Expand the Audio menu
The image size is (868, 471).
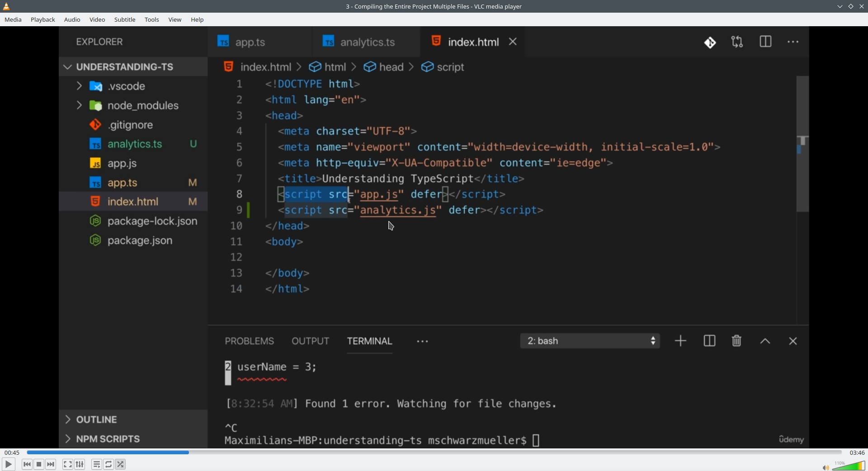click(72, 19)
